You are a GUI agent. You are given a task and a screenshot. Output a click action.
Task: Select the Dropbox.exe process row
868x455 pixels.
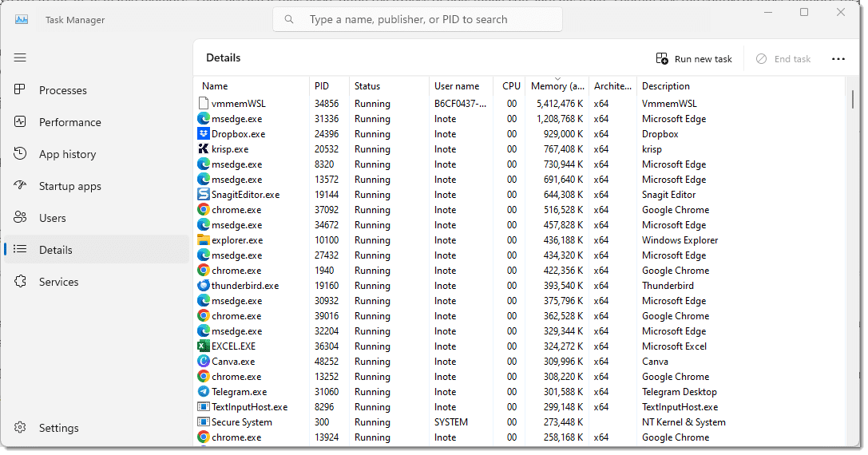pyautogui.click(x=521, y=134)
